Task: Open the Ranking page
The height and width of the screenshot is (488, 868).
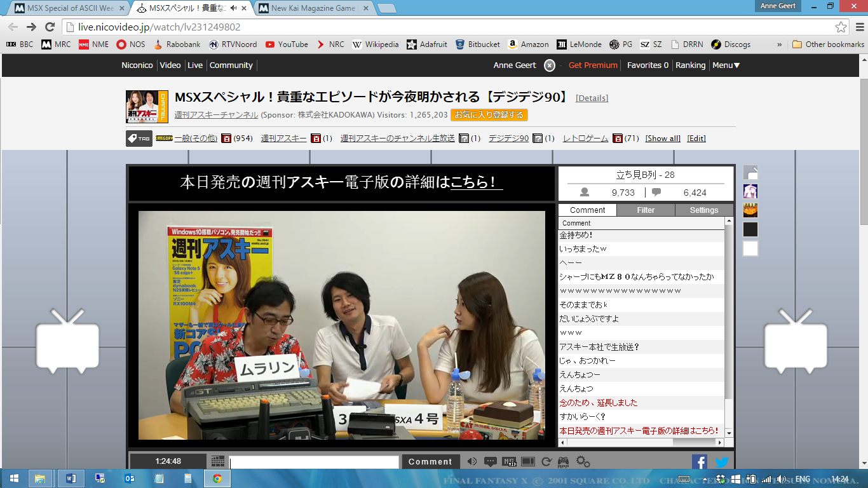Action: point(690,65)
